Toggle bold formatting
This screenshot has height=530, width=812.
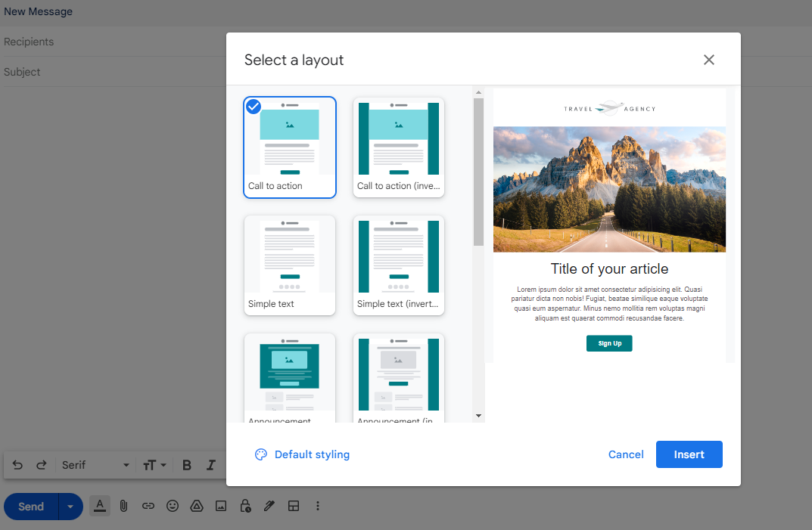[x=187, y=465]
